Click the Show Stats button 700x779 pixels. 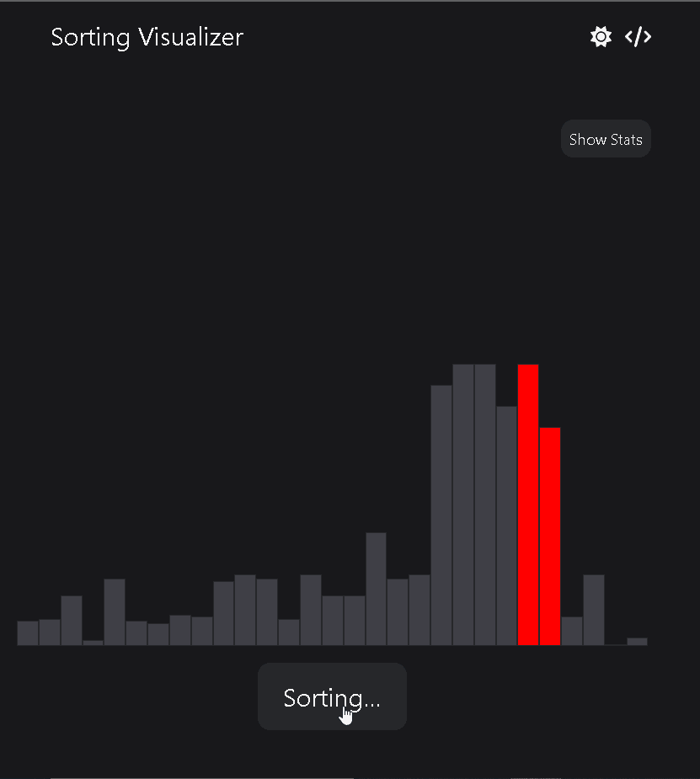click(606, 140)
